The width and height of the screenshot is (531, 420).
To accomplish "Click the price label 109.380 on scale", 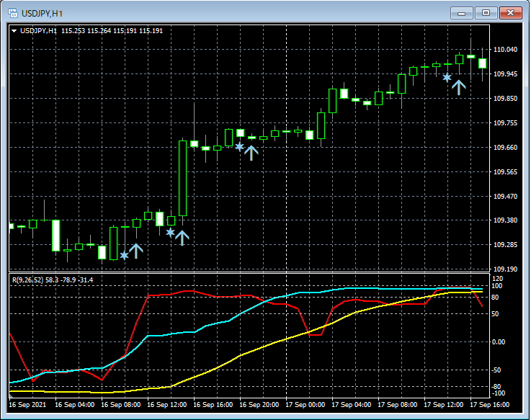I will [505, 220].
